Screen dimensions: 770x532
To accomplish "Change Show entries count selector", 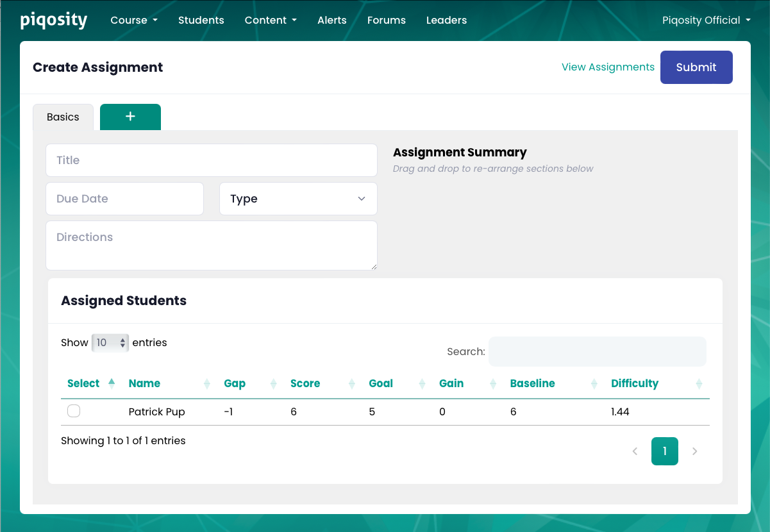I will [x=110, y=343].
